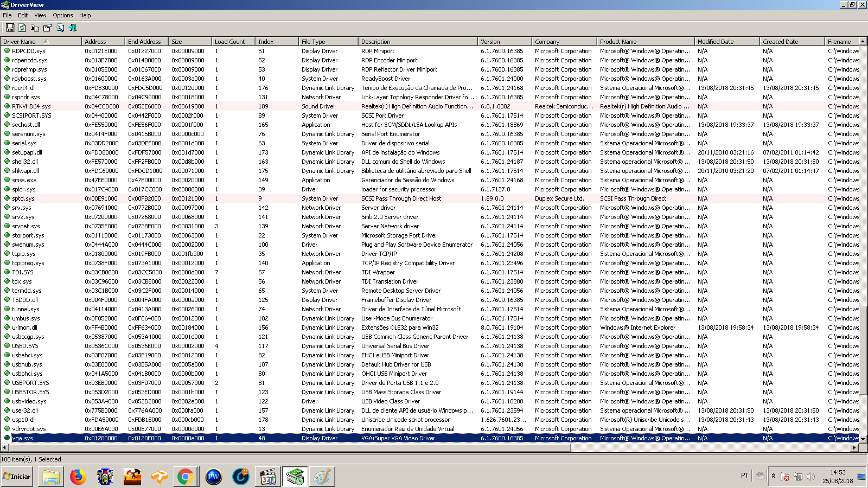Sort by the Load Count column header
868x488 pixels.
(233, 42)
